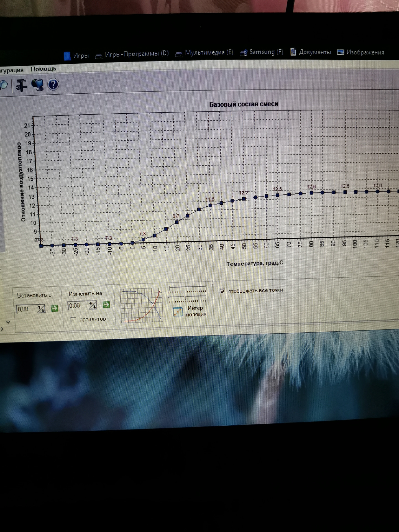Click the Установить в value field
Screen dimensions: 399x532
(27, 309)
